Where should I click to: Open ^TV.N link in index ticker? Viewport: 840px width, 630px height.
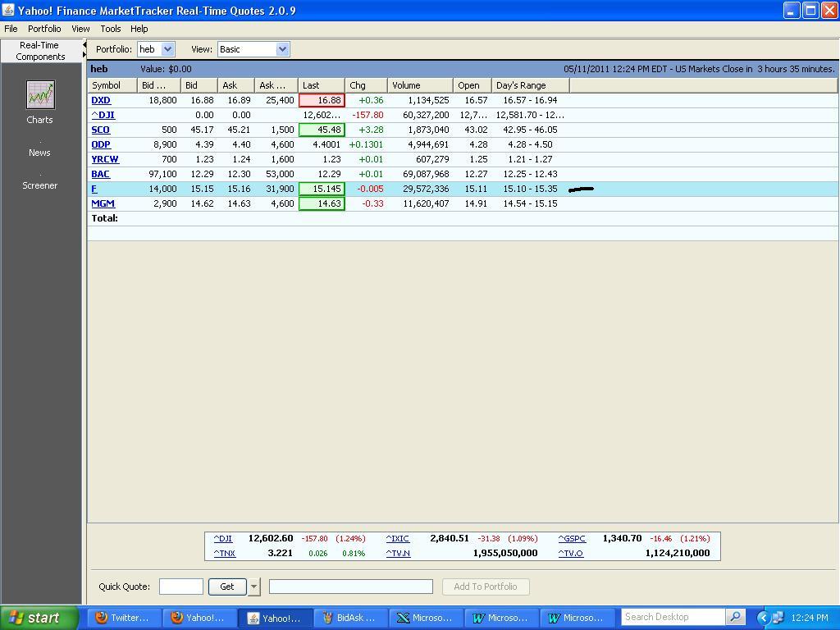[x=398, y=553]
